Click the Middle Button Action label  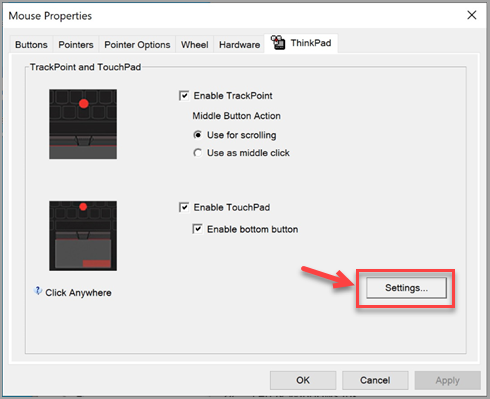pyautogui.click(x=236, y=116)
